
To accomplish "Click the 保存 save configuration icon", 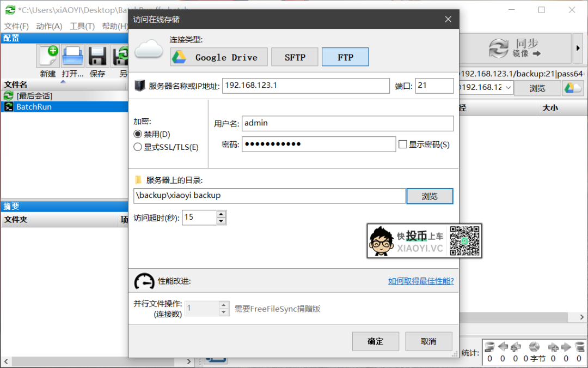I will coord(97,56).
